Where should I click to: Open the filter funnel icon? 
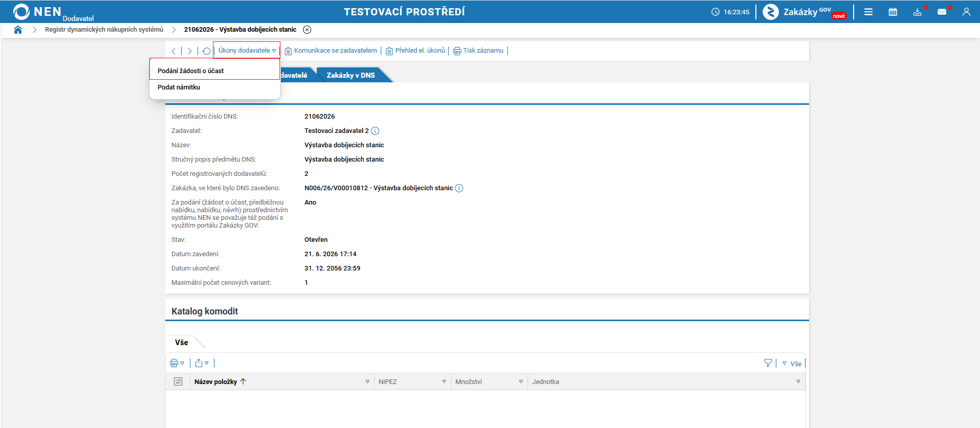768,363
